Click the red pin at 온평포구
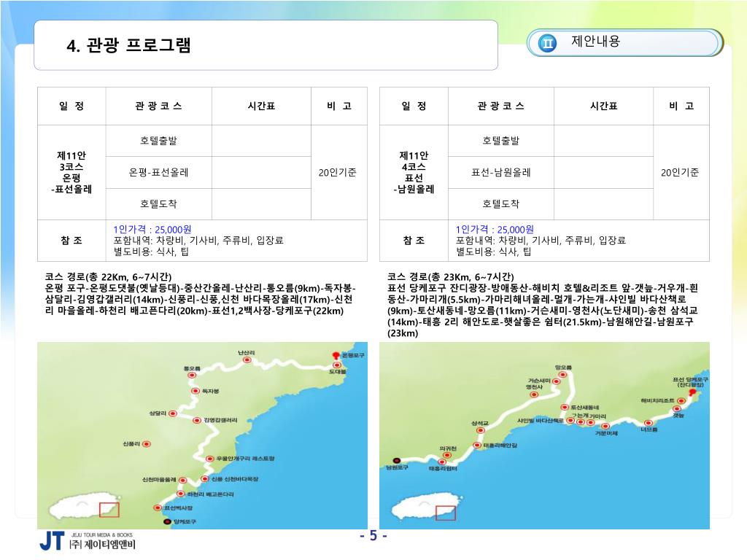This screenshot has width=747, height=560. tap(336, 356)
